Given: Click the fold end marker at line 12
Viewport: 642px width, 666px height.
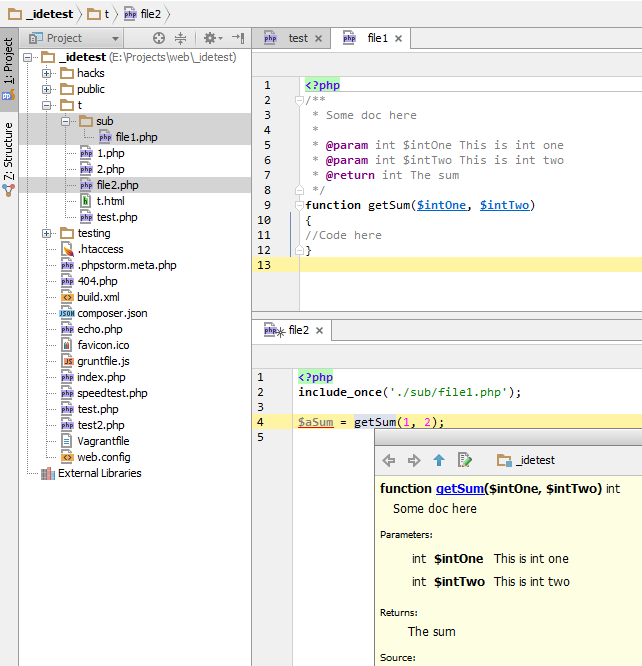Looking at the screenshot, I should [x=299, y=250].
